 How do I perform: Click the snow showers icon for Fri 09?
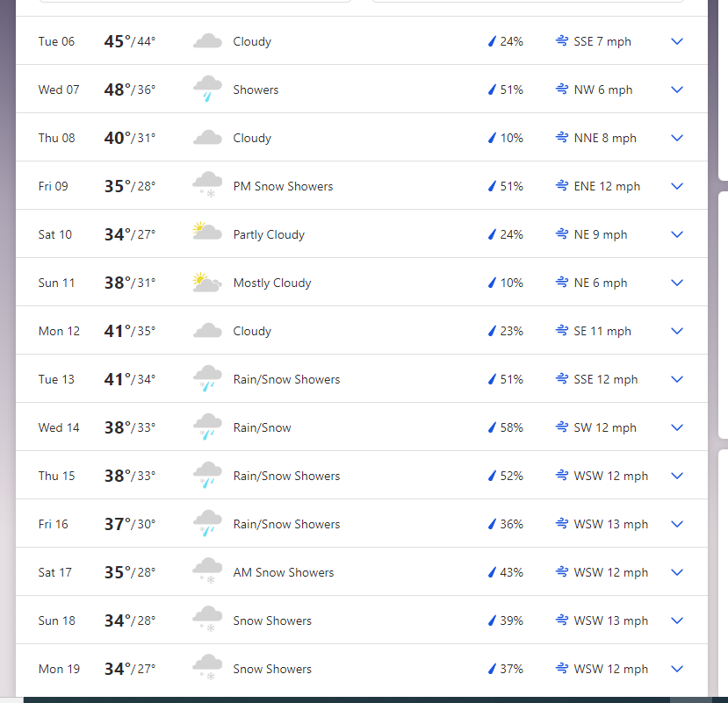[x=207, y=184]
